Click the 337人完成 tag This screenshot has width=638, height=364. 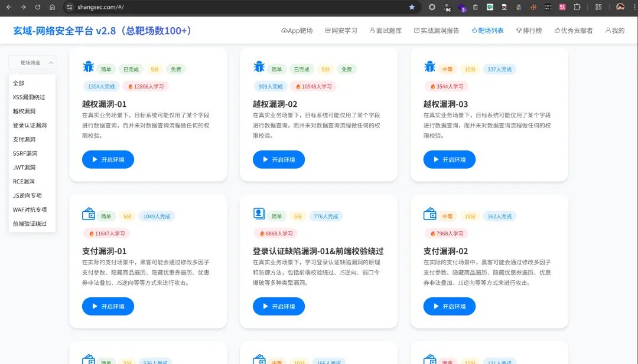point(500,70)
